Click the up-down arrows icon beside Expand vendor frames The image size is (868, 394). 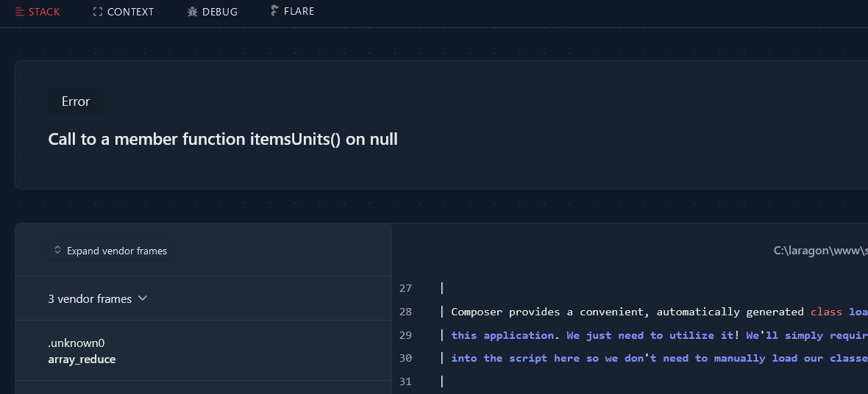57,251
